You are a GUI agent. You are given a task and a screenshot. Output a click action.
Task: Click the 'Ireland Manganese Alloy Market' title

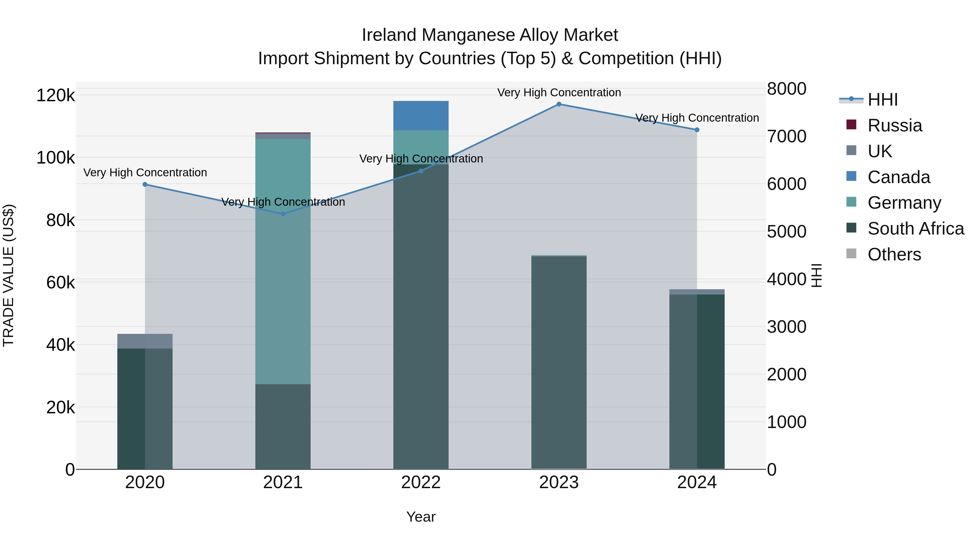pyautogui.click(x=490, y=35)
